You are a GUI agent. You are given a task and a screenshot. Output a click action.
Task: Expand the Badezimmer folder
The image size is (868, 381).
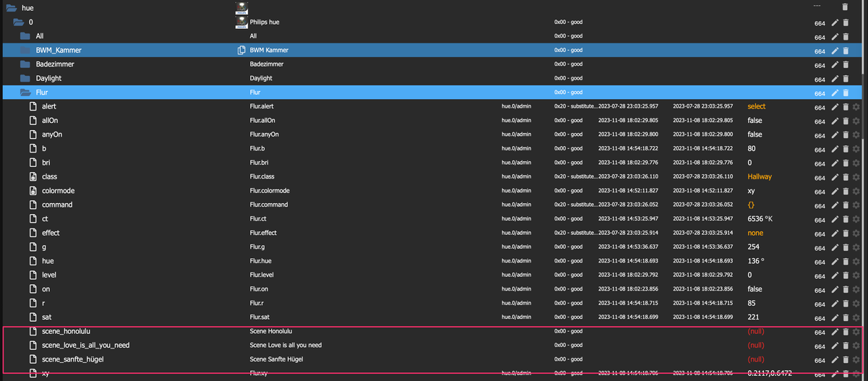pos(25,64)
